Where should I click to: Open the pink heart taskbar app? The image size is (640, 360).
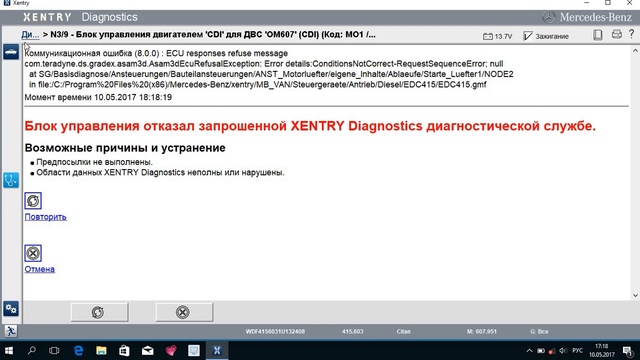tap(171, 351)
